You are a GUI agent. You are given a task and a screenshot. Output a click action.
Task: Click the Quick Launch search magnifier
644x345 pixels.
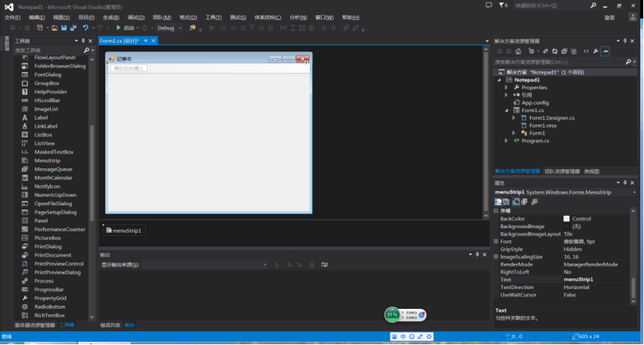(x=593, y=5)
